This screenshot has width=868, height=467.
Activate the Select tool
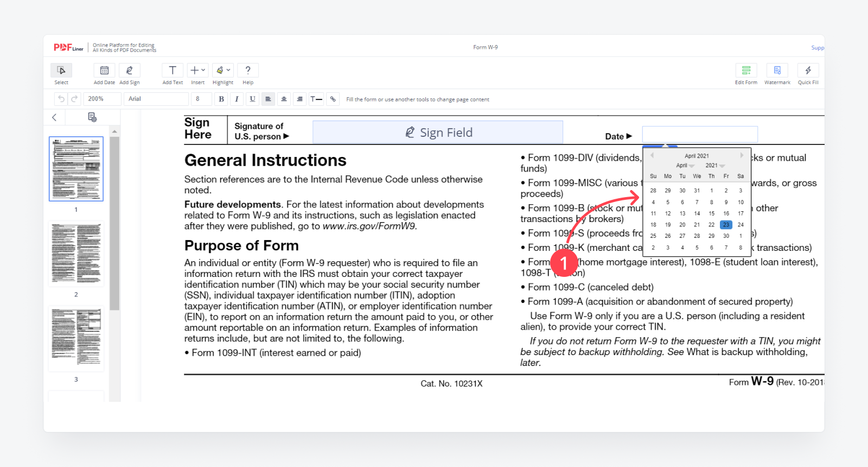pyautogui.click(x=61, y=70)
